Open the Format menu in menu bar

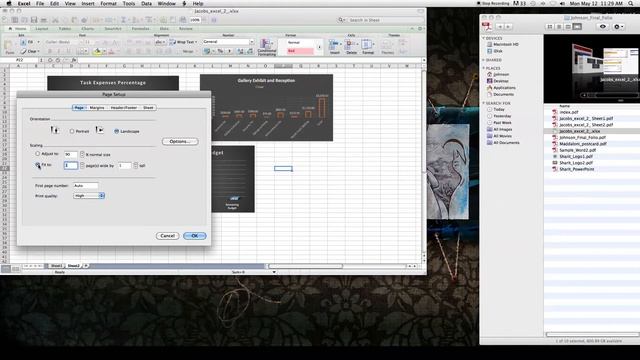[108, 3]
